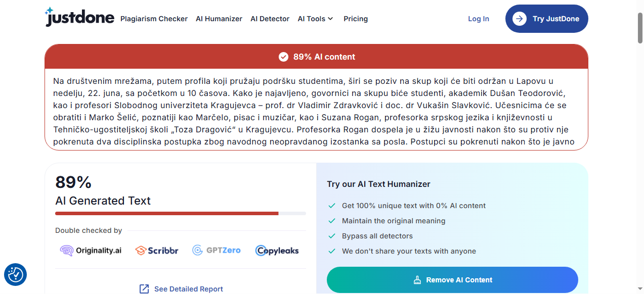Go to the AI Humanizer page
The height and width of the screenshot is (294, 644).
pos(219,19)
